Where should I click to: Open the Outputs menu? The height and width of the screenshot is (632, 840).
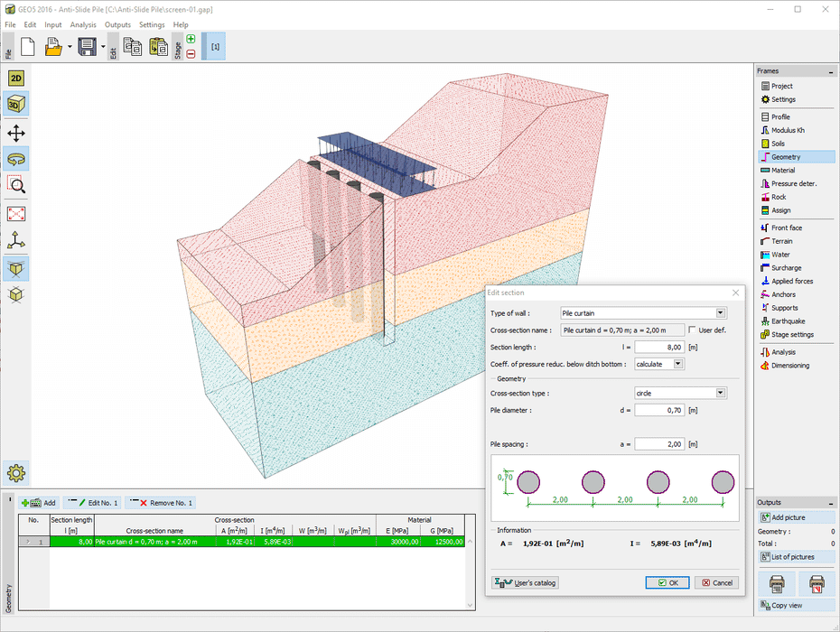pos(117,24)
